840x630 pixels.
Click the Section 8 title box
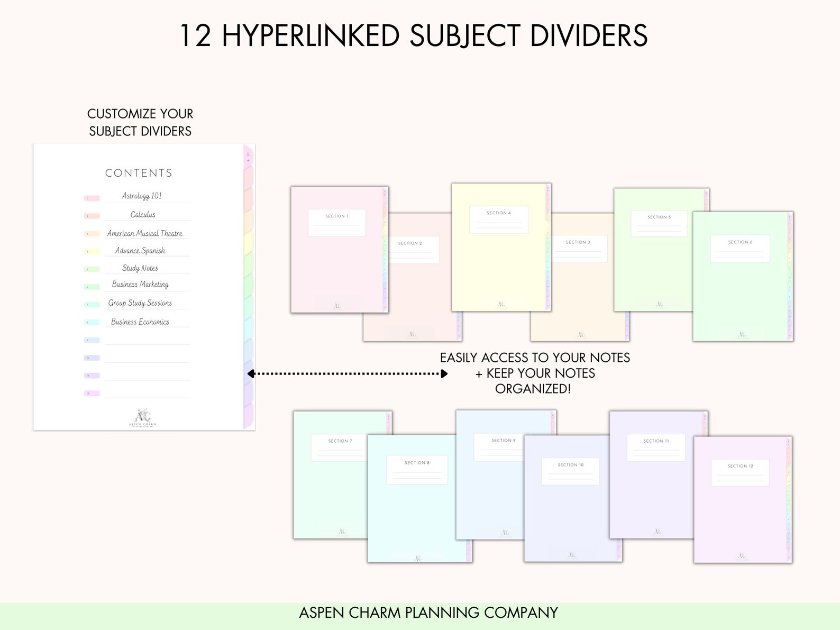417,470
